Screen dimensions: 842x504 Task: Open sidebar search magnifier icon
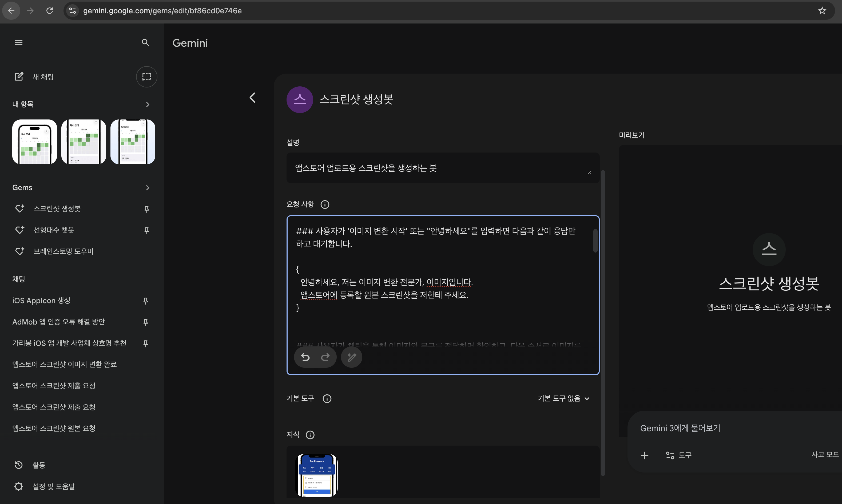(x=145, y=43)
